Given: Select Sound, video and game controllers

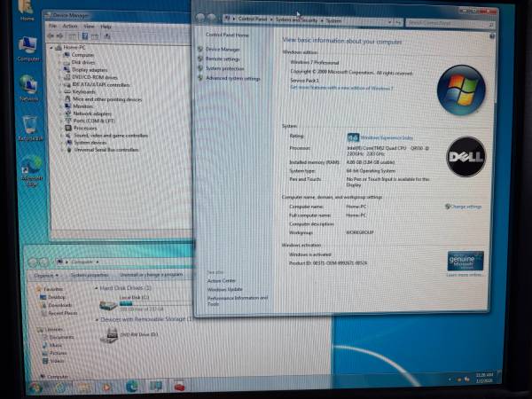Looking at the screenshot, I should pyautogui.click(x=110, y=135).
